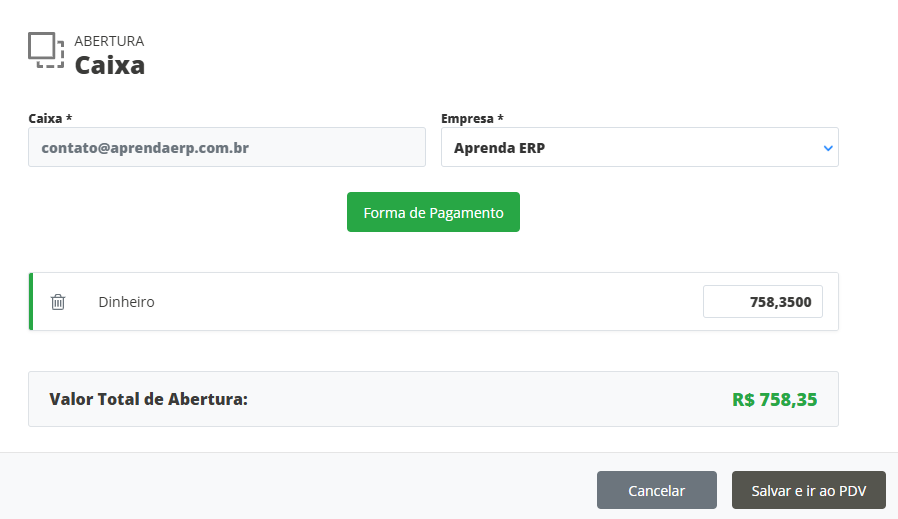The height and width of the screenshot is (519, 898).
Task: Delete the Dinheiro payment row
Action: (x=58, y=301)
